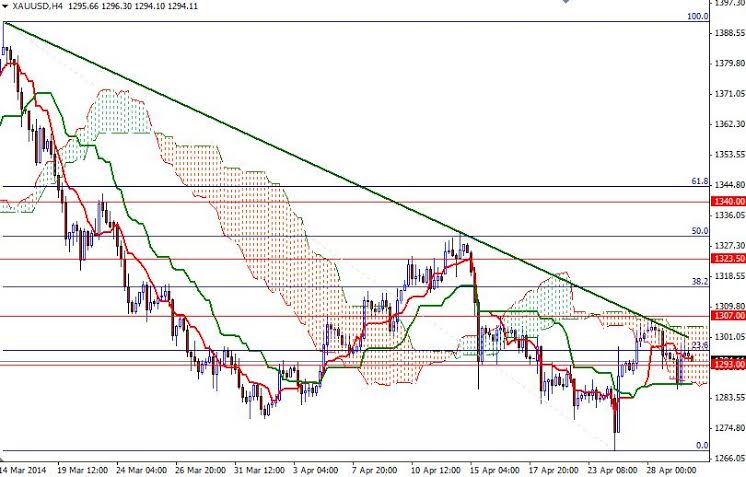Click 1379.80 on the price axis
Viewport: 746px width, 477px height.
[x=729, y=63]
